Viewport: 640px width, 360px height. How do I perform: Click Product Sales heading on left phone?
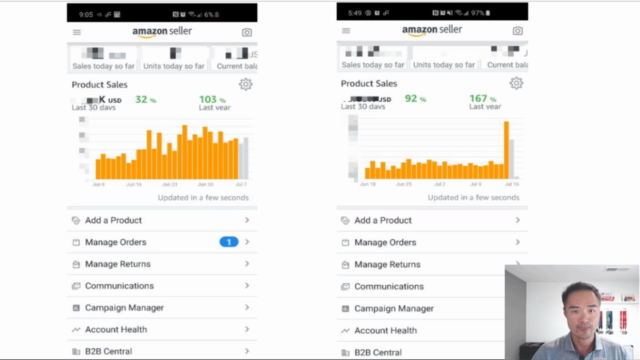pos(100,85)
